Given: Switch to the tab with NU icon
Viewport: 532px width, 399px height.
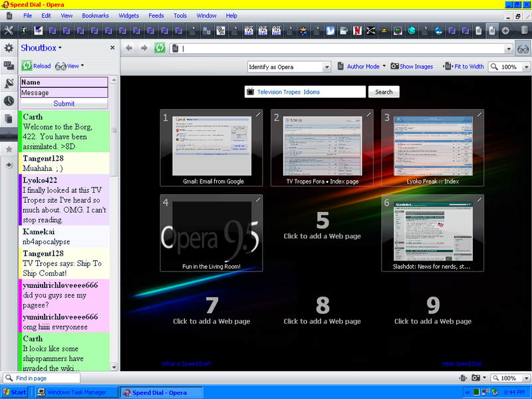Looking at the screenshot, I should coord(207,31).
